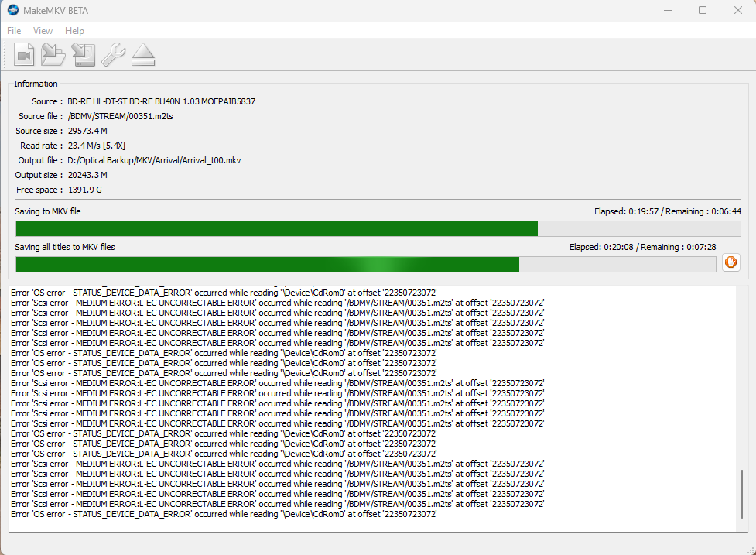Minimize the MakeMKV window
Image resolution: width=756 pixels, height=555 pixels.
[666, 10]
